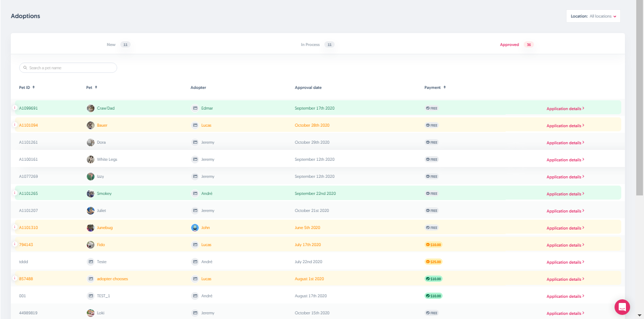Image resolution: width=644 pixels, height=319 pixels.
Task: Switch to the New adoptions tab
Action: pos(118,44)
